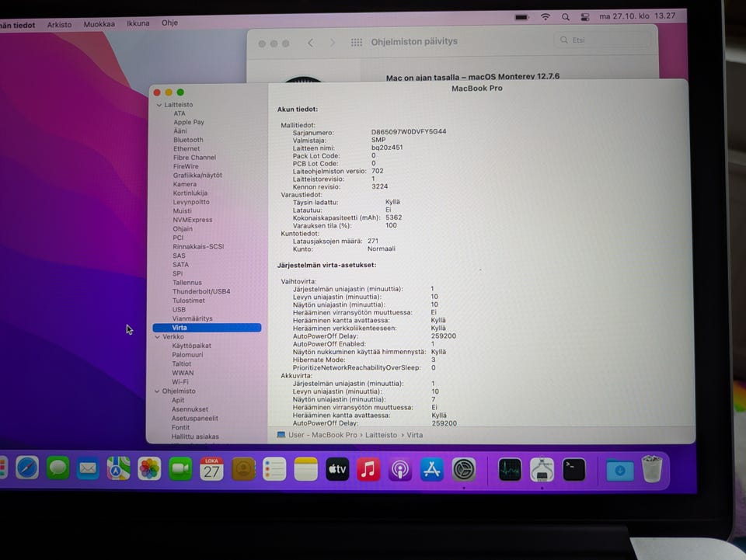Select Palomuuri under Verkko
746x560 pixels.
[x=187, y=355]
